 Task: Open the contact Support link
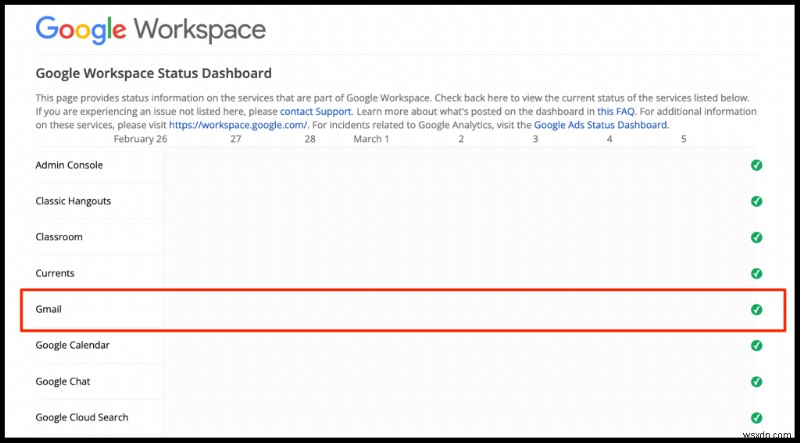(x=313, y=111)
